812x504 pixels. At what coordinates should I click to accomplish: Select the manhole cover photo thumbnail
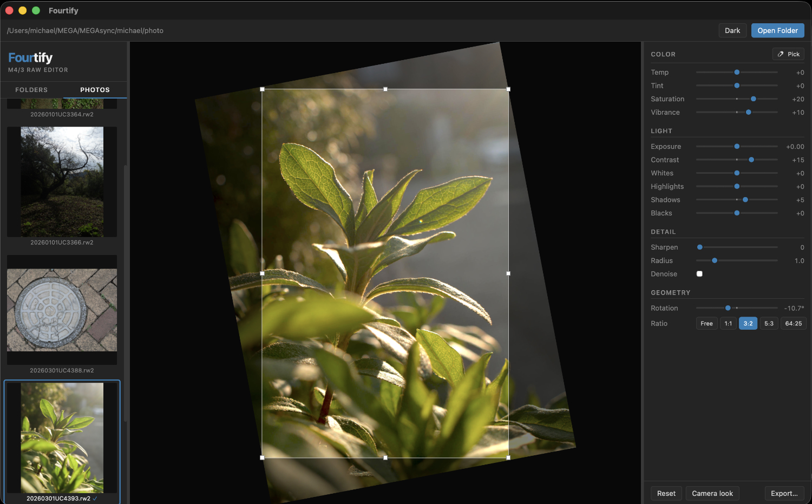[62, 310]
